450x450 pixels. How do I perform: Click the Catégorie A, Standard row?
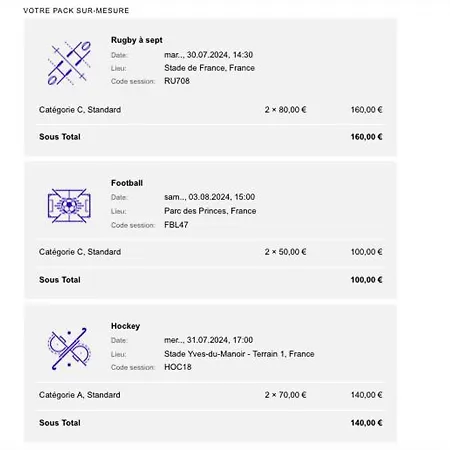tap(210, 395)
